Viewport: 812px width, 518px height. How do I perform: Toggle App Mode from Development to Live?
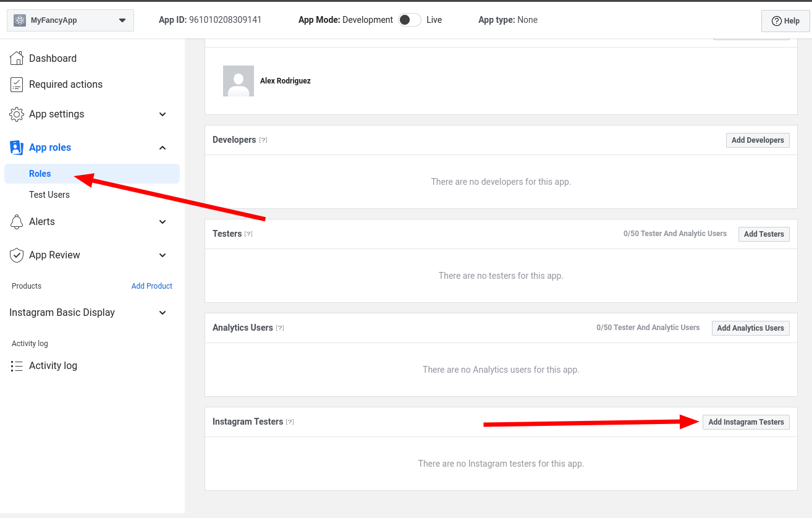(x=410, y=20)
